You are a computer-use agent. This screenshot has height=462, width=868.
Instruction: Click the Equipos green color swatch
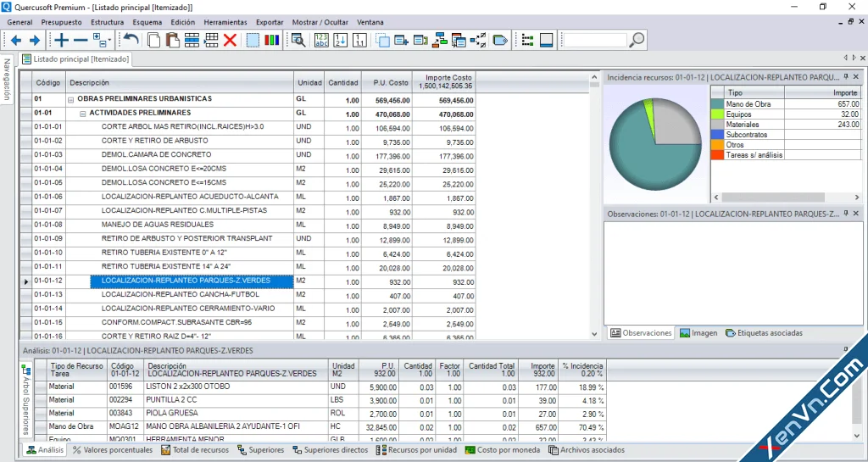tap(717, 114)
